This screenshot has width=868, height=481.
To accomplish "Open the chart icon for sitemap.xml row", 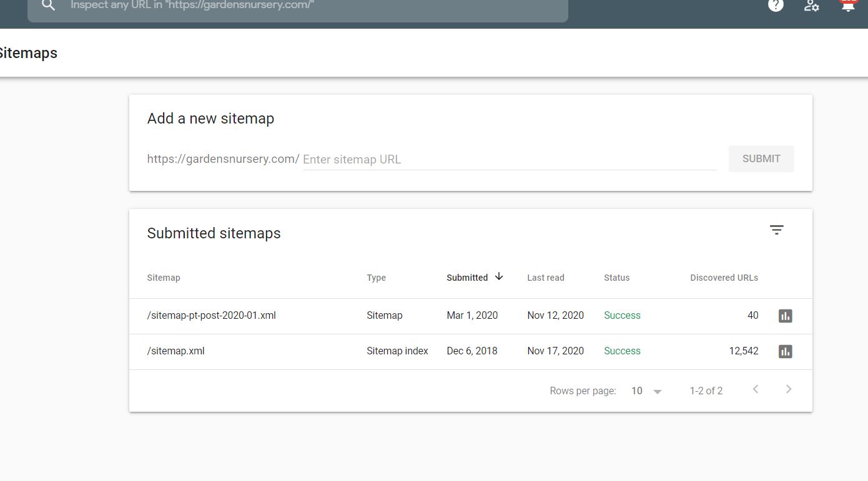I will (785, 351).
